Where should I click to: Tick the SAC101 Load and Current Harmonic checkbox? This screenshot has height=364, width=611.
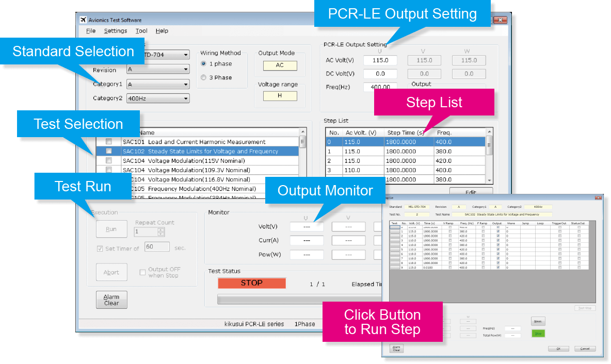[x=109, y=142]
